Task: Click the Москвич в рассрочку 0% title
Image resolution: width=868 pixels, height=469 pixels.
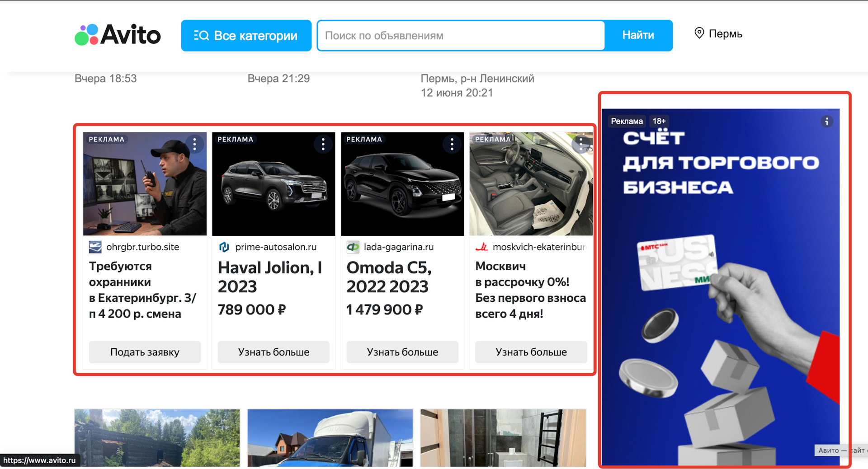Action: click(531, 290)
